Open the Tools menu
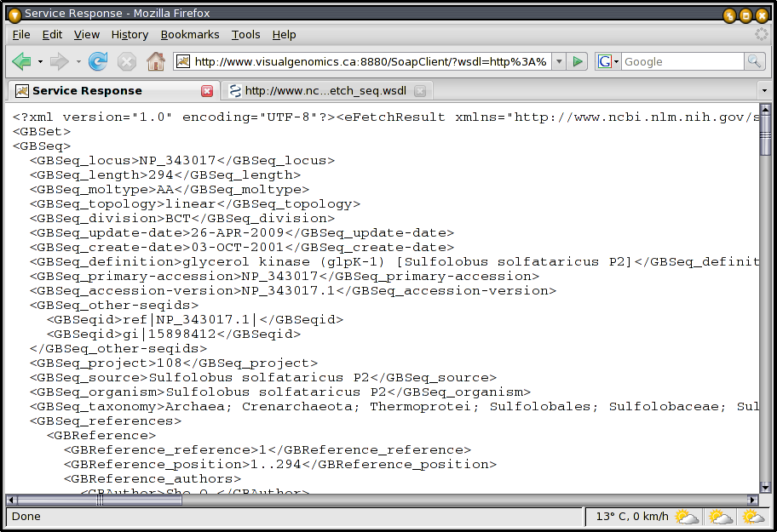 pos(246,34)
